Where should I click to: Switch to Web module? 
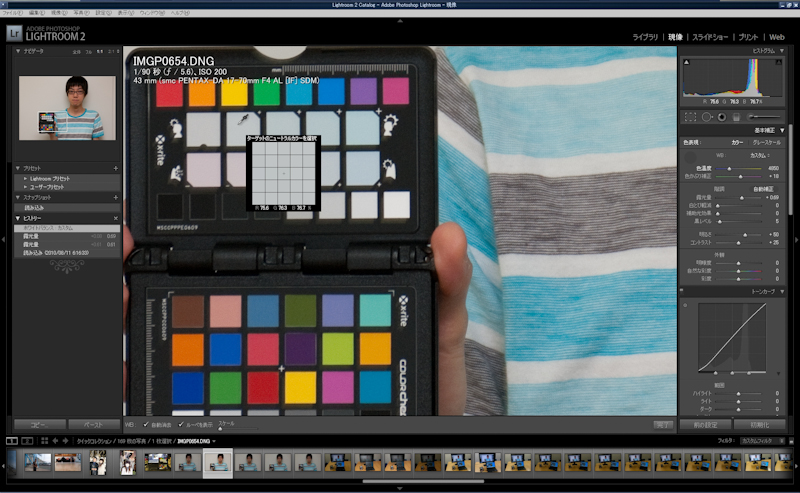coord(777,37)
